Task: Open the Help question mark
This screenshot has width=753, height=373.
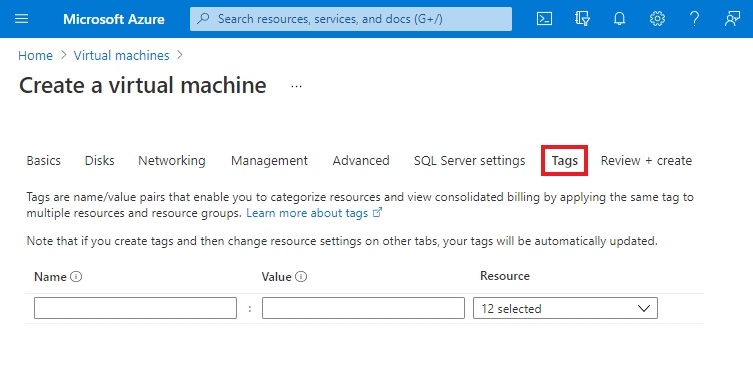Action: click(694, 19)
